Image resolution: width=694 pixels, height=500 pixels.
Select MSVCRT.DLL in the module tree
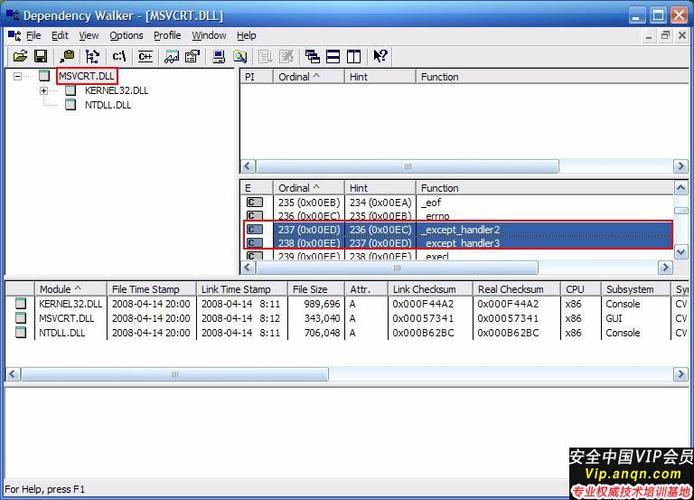[x=86, y=76]
